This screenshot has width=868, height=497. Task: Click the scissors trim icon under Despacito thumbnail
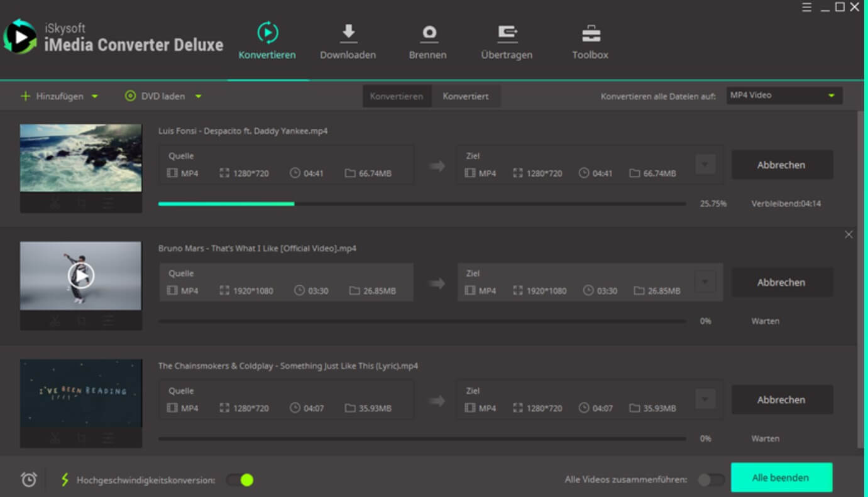[x=55, y=203]
